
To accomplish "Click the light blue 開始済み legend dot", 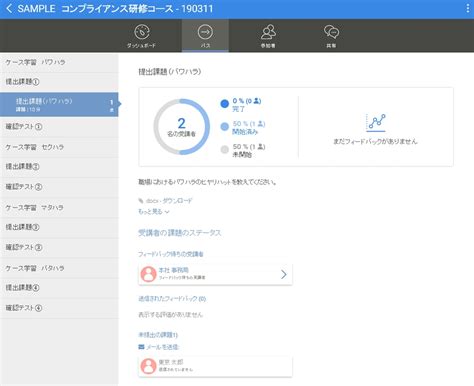I will (x=225, y=127).
